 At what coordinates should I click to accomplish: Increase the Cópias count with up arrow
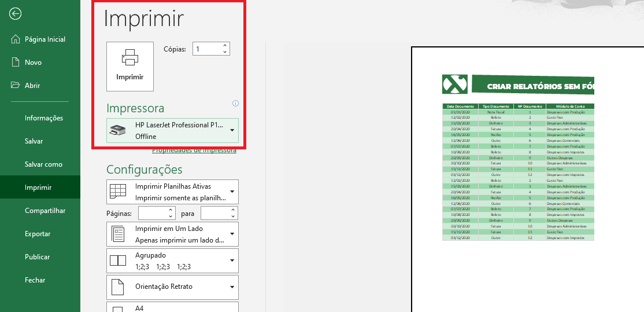(x=225, y=46)
